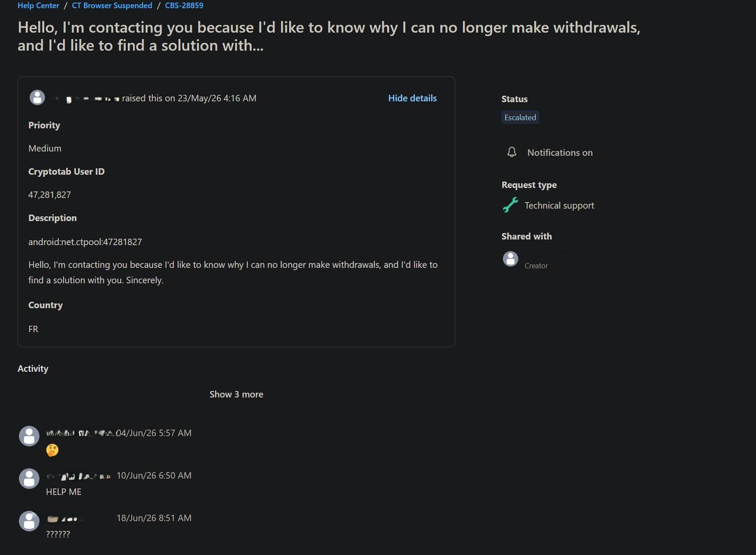Click the Escalated status badge
The image size is (756, 555).
(520, 117)
